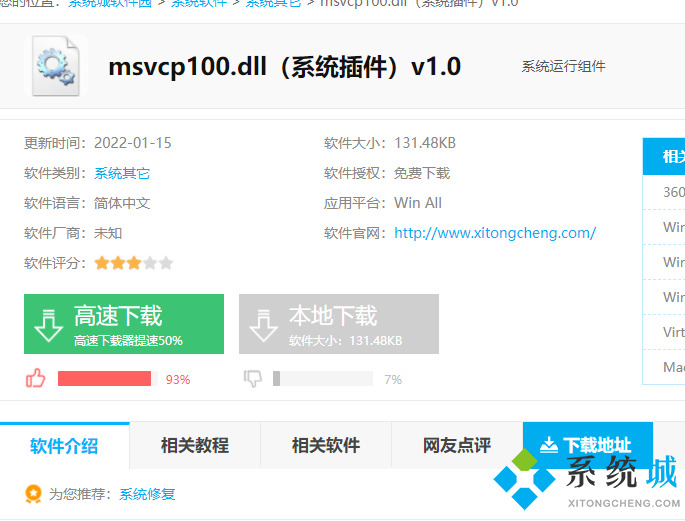Click the software size 131.48KB value
685x521 pixels.
pos(425,143)
